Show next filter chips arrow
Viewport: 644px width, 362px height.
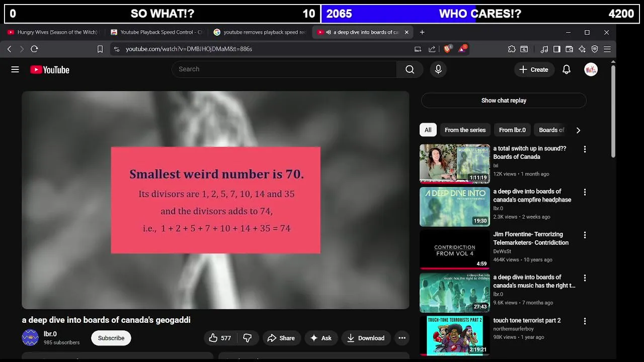[x=578, y=130]
